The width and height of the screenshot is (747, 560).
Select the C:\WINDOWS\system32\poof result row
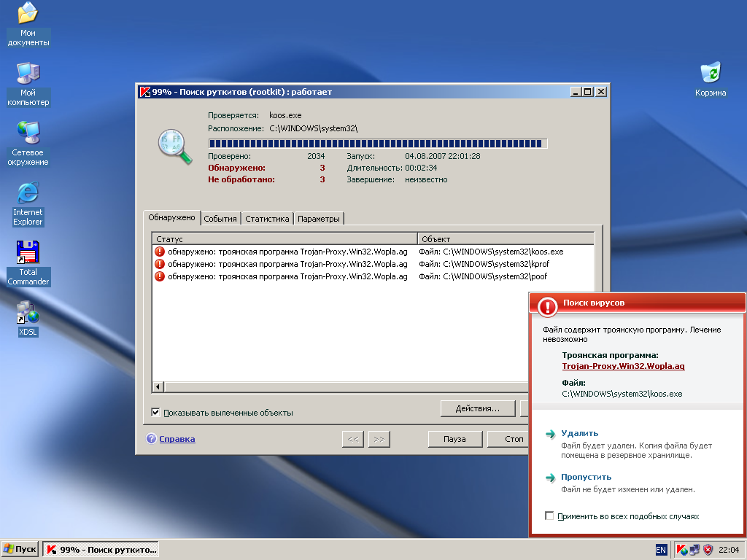pos(373,276)
